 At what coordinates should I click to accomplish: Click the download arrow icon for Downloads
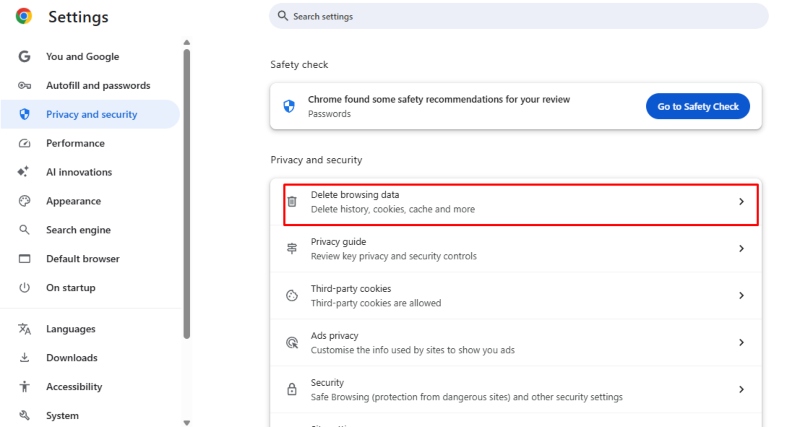pos(24,358)
